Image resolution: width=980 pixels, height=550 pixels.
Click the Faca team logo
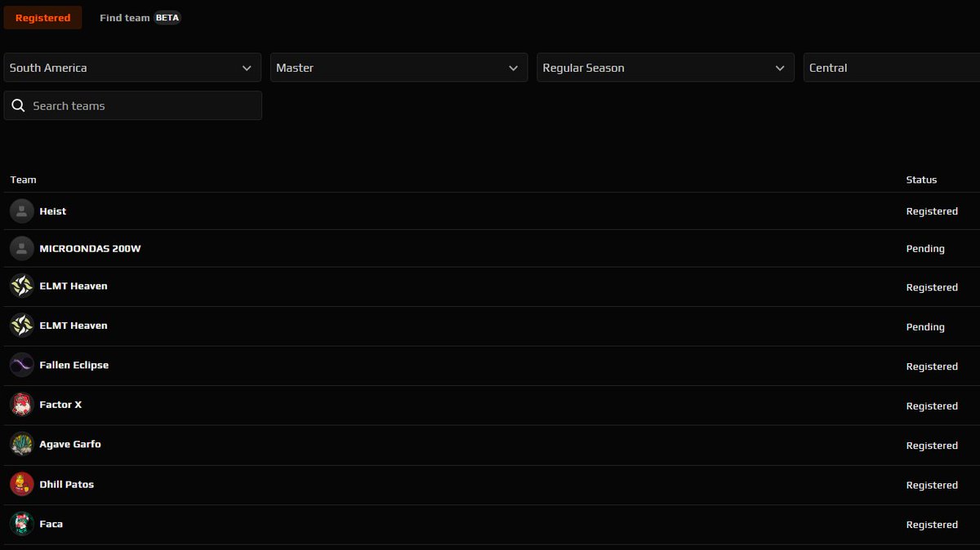(22, 524)
